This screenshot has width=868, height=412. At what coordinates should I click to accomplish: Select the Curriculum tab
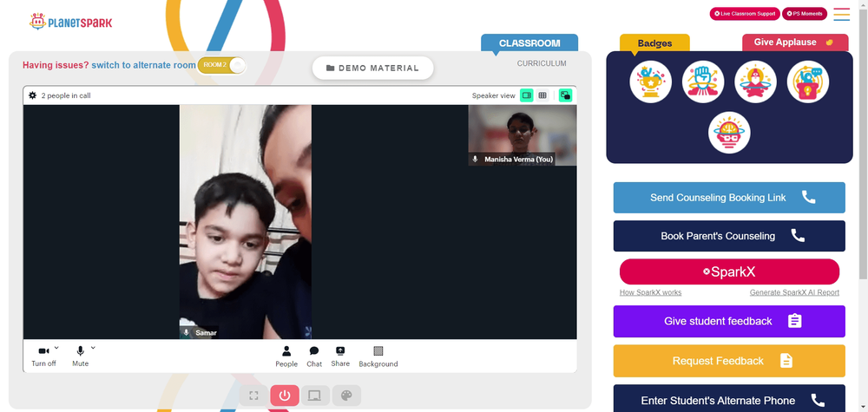click(x=542, y=63)
